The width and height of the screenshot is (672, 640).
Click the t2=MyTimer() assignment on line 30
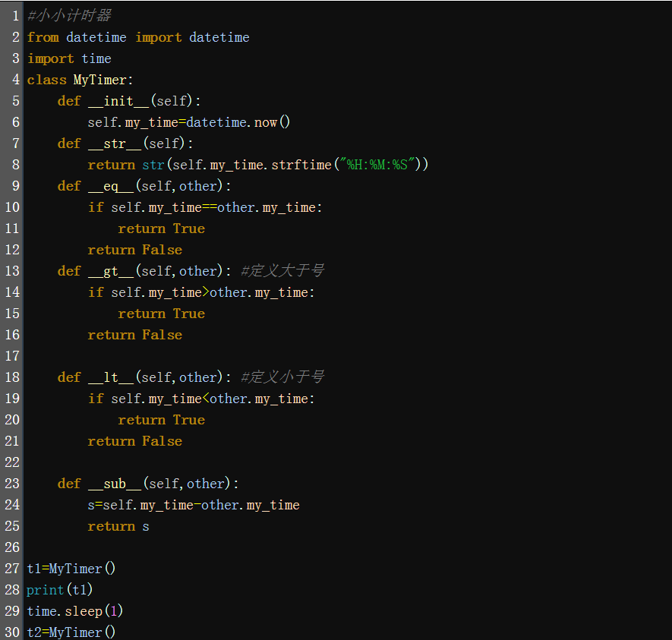(71, 632)
